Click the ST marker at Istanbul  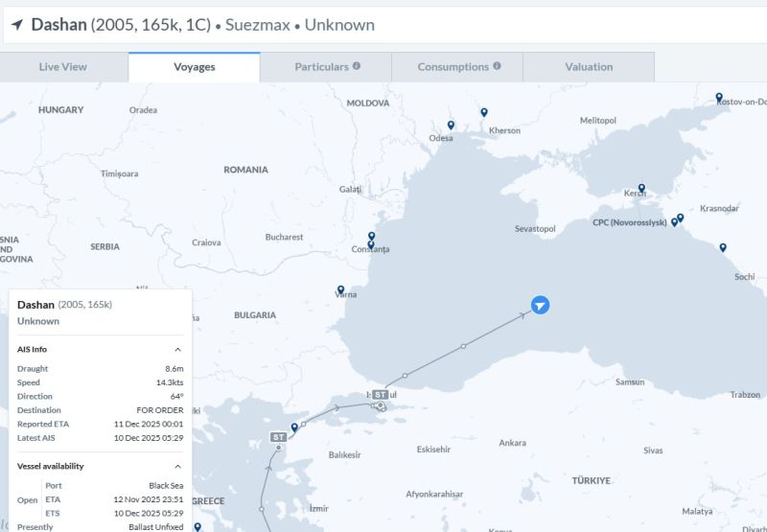pyautogui.click(x=381, y=394)
